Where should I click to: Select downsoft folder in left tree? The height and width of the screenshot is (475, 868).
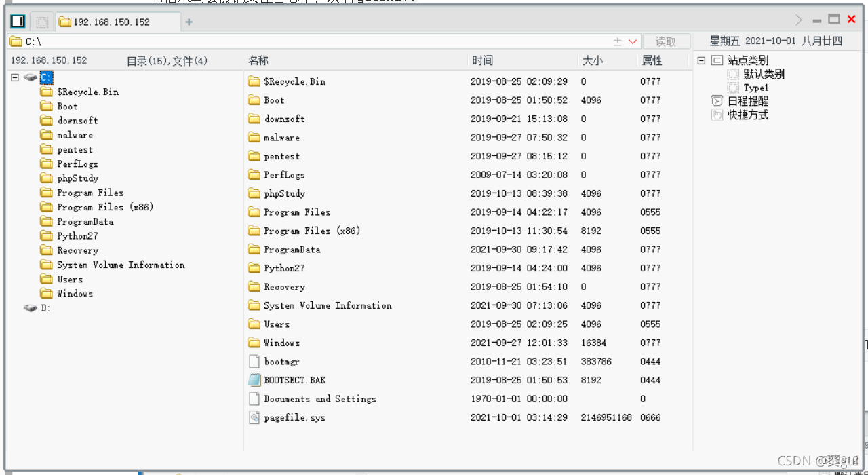pyautogui.click(x=77, y=120)
